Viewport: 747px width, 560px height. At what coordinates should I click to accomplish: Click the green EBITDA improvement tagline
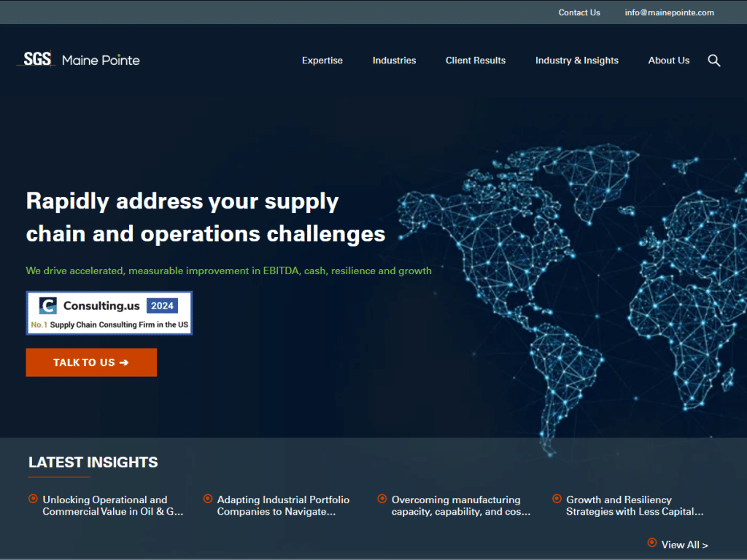[228, 271]
